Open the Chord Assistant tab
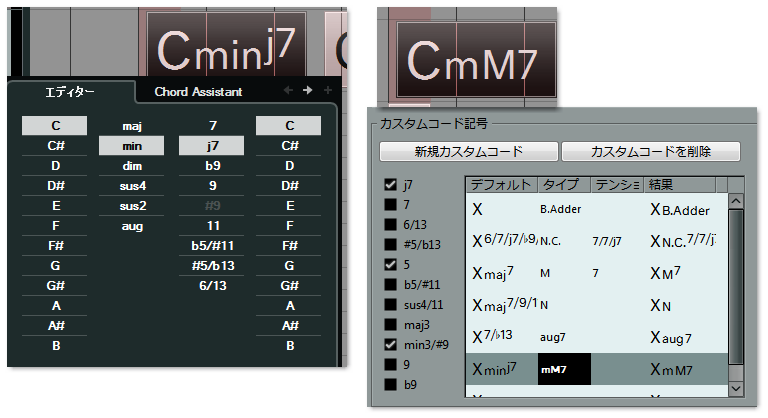The width and height of the screenshot is (768, 418). (198, 92)
